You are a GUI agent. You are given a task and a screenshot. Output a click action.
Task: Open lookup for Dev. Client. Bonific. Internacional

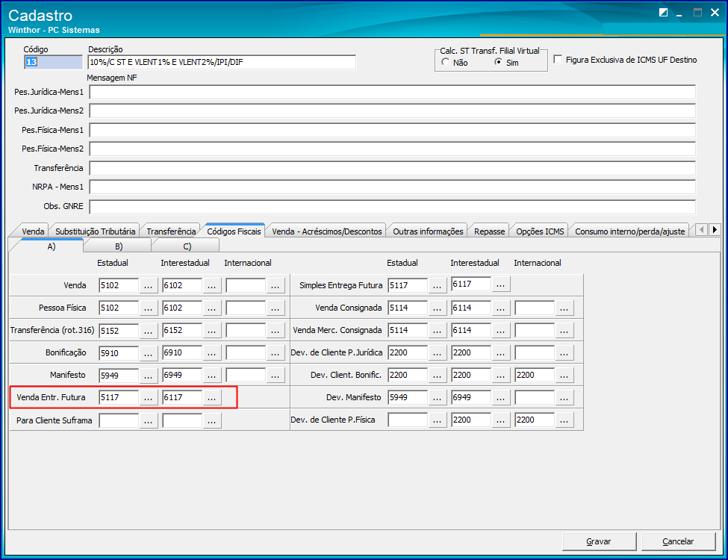(x=564, y=375)
